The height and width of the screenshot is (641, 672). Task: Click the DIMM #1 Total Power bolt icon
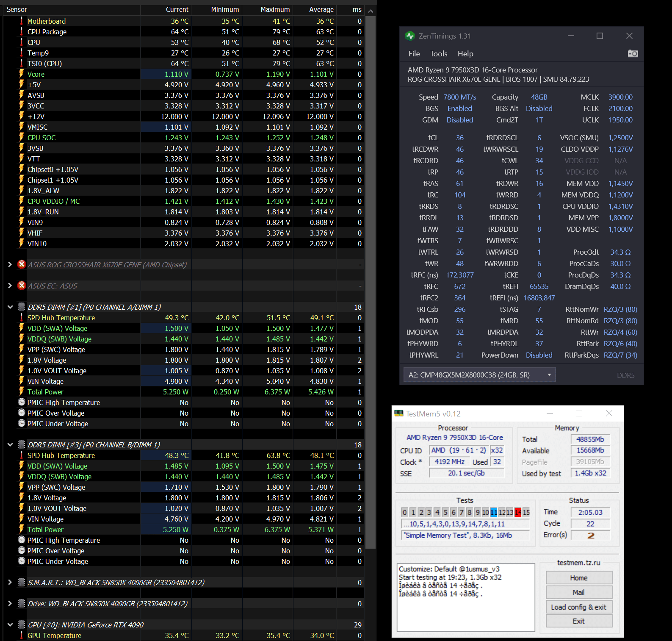pyautogui.click(x=22, y=391)
